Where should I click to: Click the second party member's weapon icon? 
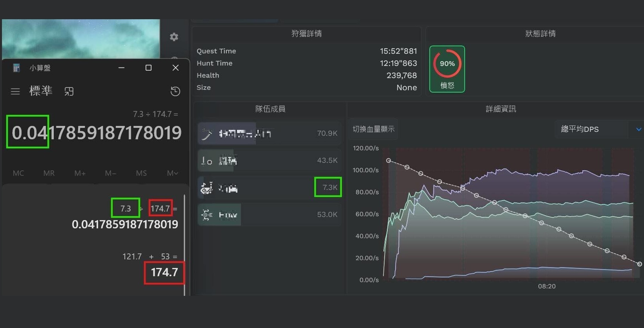tap(207, 160)
